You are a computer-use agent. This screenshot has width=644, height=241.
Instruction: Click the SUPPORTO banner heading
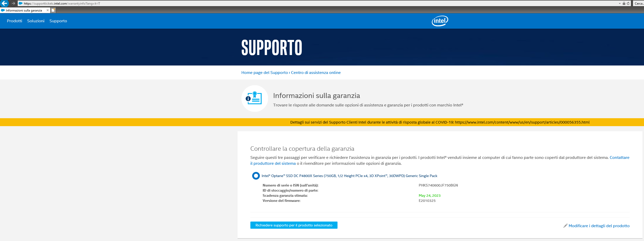pos(272,48)
